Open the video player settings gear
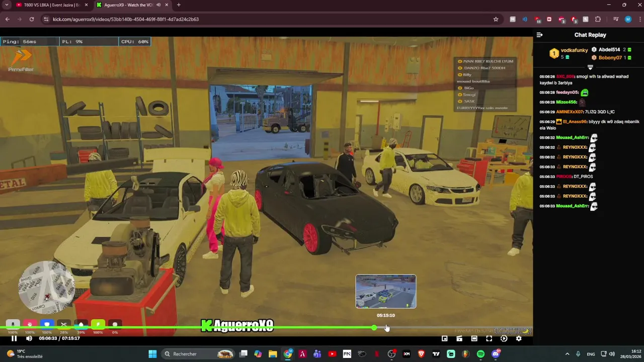The width and height of the screenshot is (644, 362). tap(519, 338)
